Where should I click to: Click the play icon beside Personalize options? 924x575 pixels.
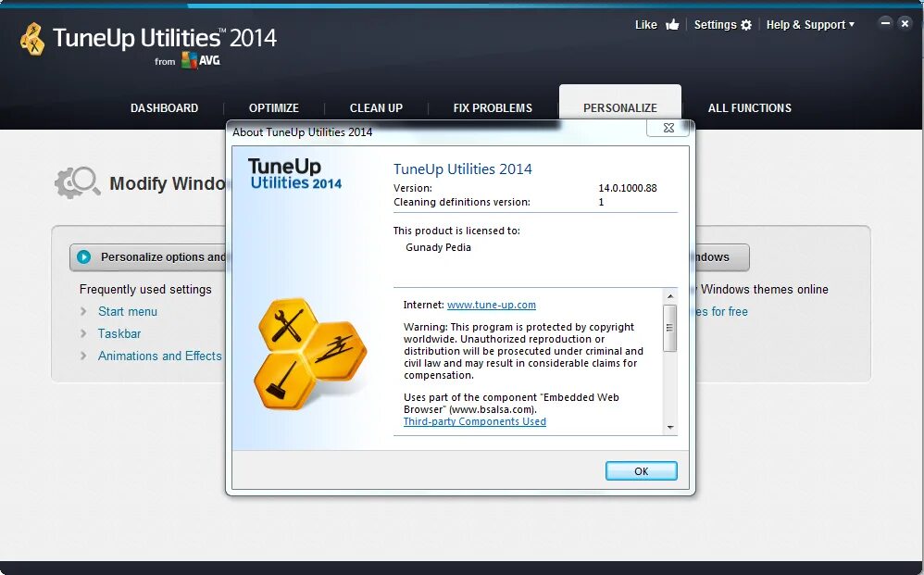point(83,256)
